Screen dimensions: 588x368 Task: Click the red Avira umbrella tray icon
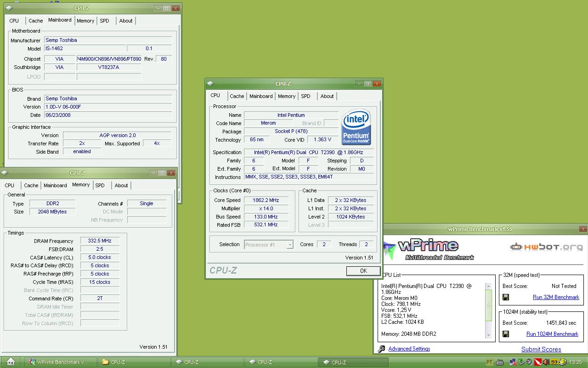click(538, 362)
